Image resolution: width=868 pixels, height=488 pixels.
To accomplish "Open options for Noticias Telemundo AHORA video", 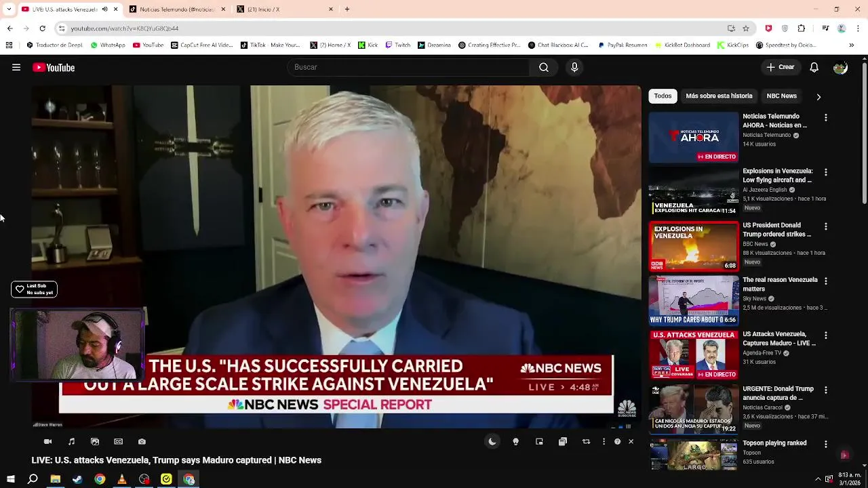I will tap(825, 117).
